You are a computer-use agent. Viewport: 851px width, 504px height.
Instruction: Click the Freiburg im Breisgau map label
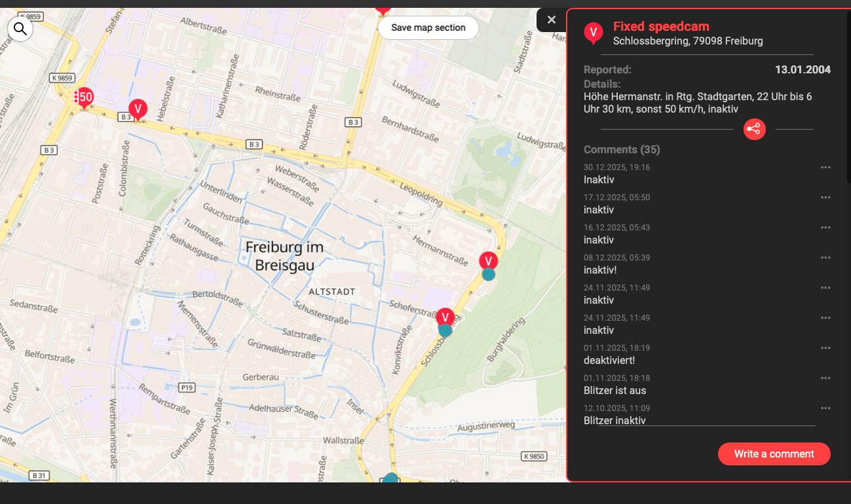click(284, 256)
